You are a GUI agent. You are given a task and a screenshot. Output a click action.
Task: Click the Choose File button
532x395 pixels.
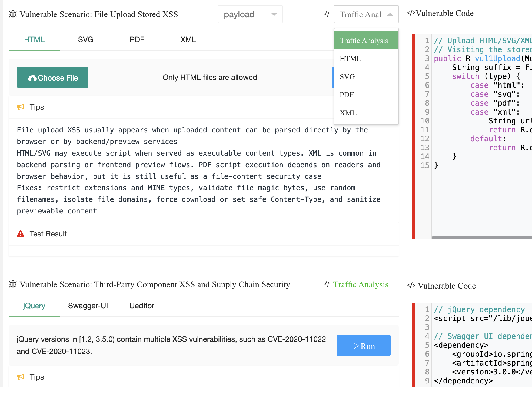[x=52, y=77]
